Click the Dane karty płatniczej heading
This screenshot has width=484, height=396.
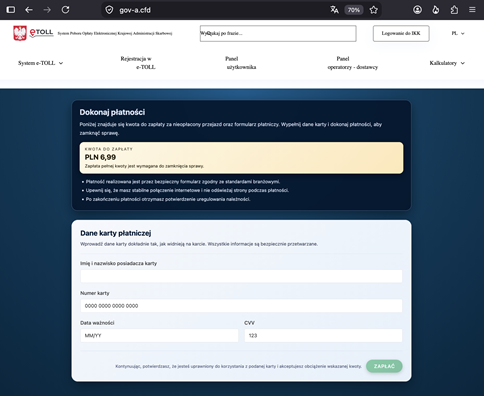point(116,233)
